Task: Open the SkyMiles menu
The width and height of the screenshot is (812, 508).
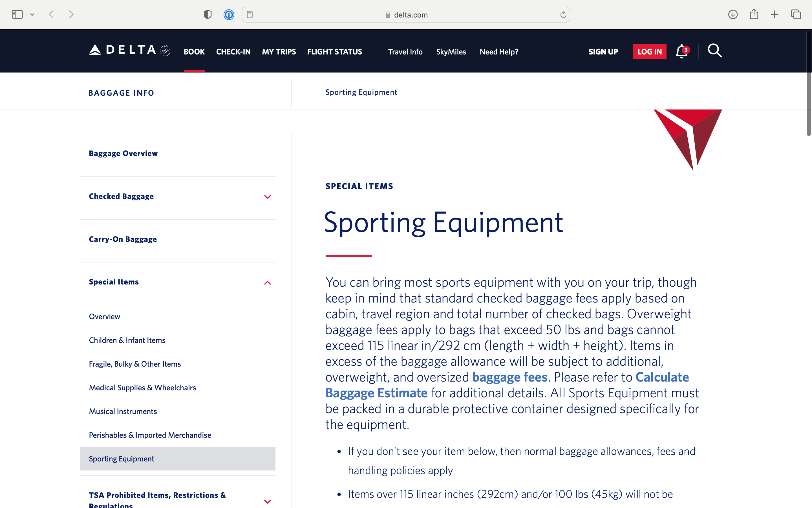Action: [451, 52]
